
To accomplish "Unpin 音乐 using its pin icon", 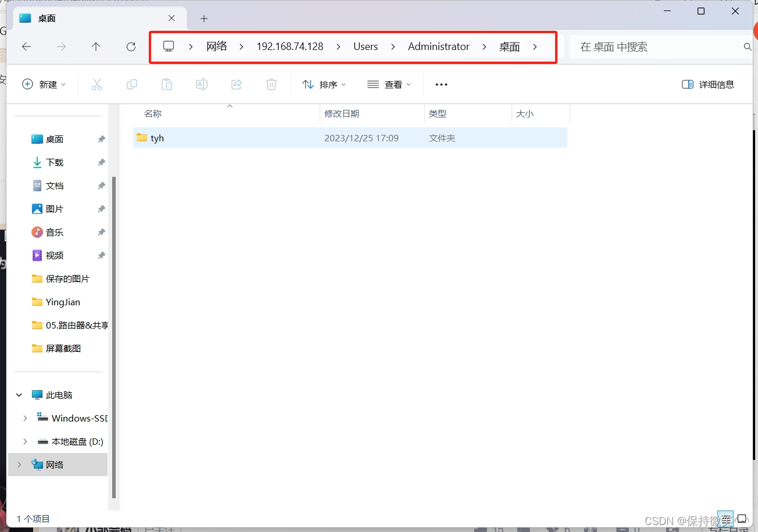I will (101, 233).
